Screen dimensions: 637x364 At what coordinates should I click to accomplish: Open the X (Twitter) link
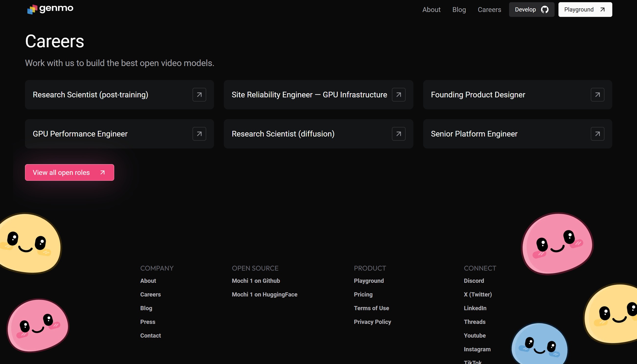(478, 294)
